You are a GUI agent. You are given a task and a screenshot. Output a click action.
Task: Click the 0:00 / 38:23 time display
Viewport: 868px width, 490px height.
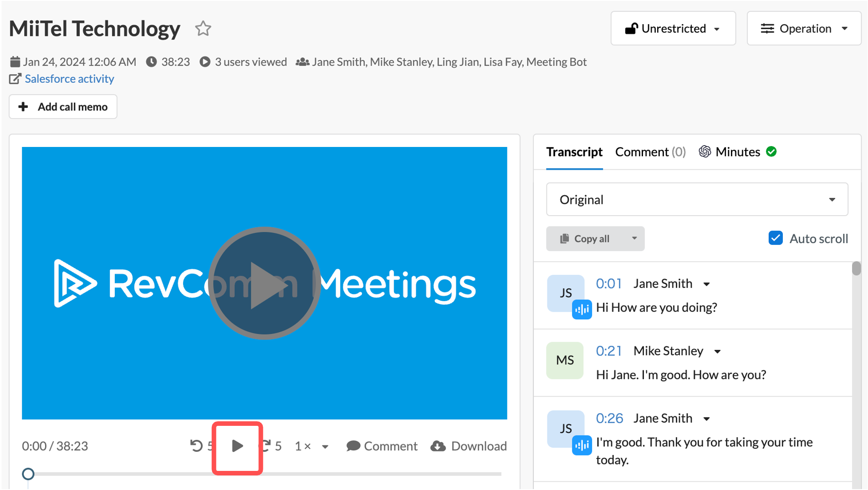point(55,446)
